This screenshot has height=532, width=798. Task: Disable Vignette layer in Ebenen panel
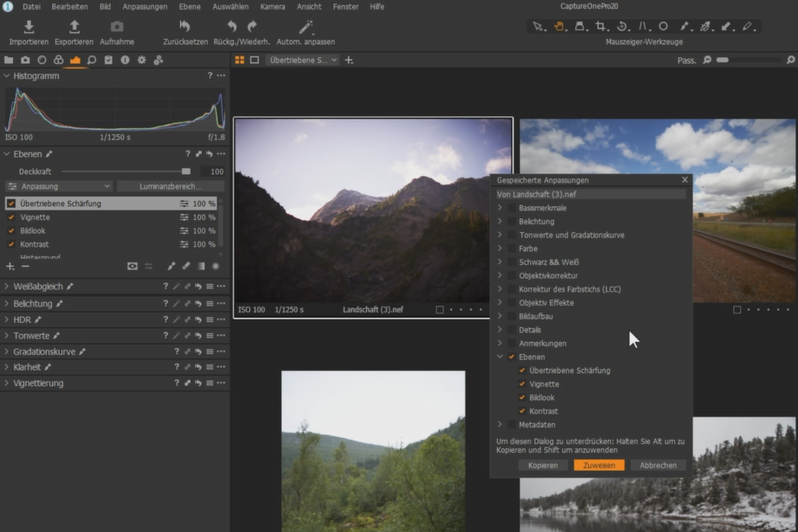[11, 217]
